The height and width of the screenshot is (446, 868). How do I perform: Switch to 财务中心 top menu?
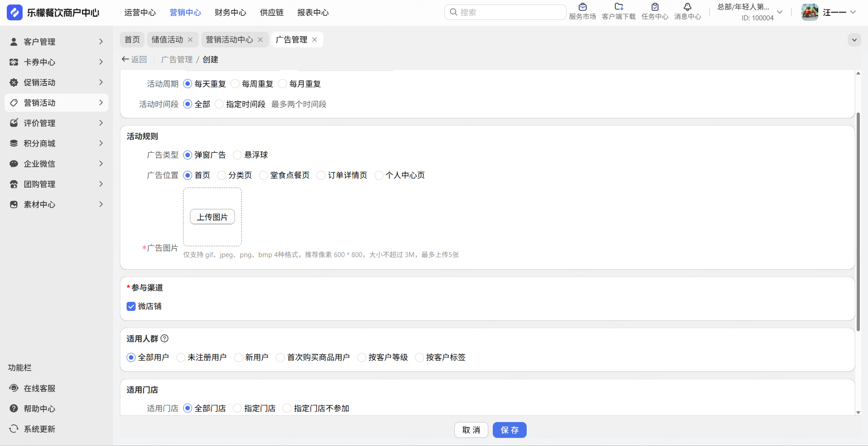click(230, 13)
